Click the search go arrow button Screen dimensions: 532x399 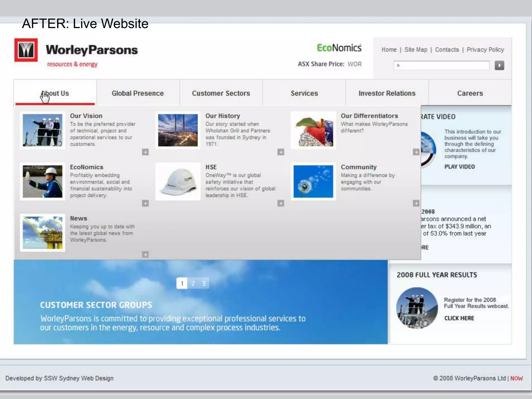499,65
